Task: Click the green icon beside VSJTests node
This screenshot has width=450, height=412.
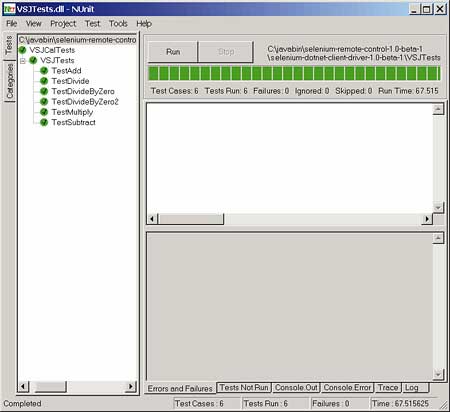Action: pyautogui.click(x=33, y=60)
